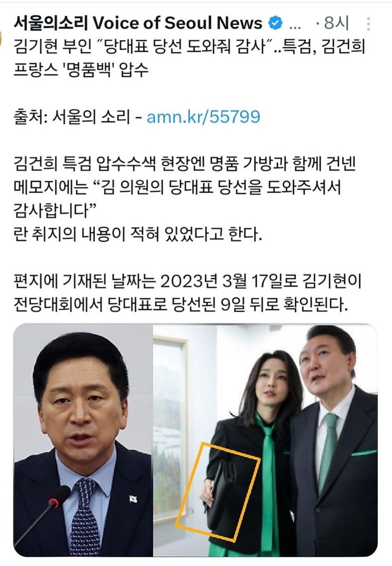Click the flag lapel pin in left photo
This screenshot has width=392, height=566.
tap(133, 499)
